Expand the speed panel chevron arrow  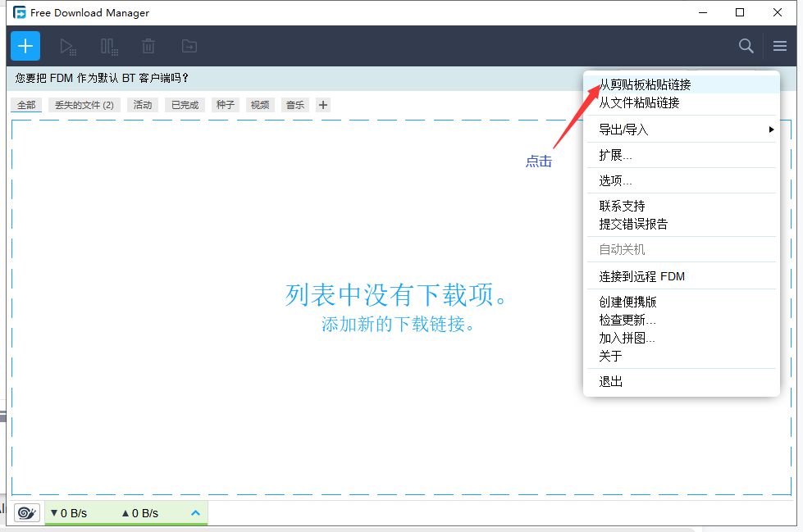coord(195,513)
